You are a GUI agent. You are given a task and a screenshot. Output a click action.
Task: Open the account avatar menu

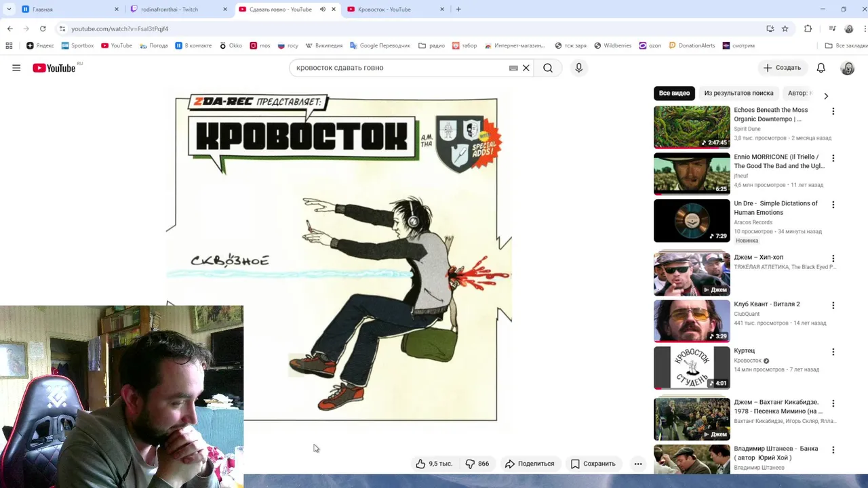(848, 68)
